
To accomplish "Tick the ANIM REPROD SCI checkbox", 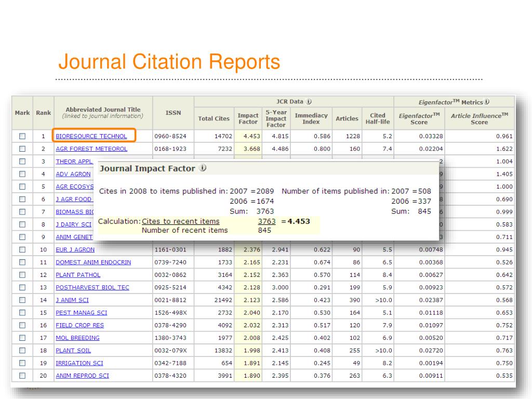I will tap(22, 376).
